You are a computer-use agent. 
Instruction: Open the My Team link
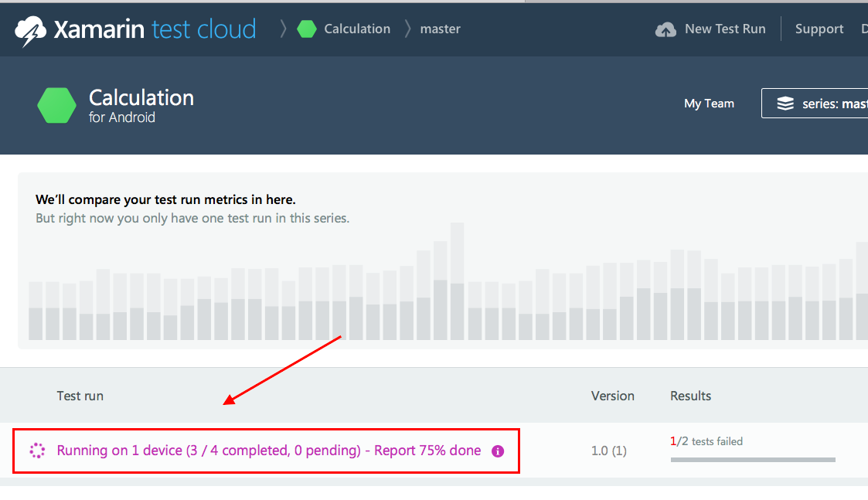[709, 104]
